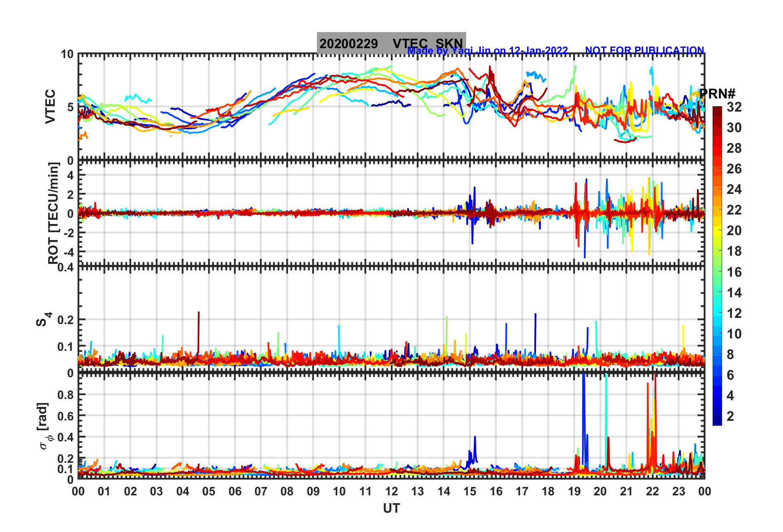Click the S4 y-axis label
The image size is (783, 532).
44,320
